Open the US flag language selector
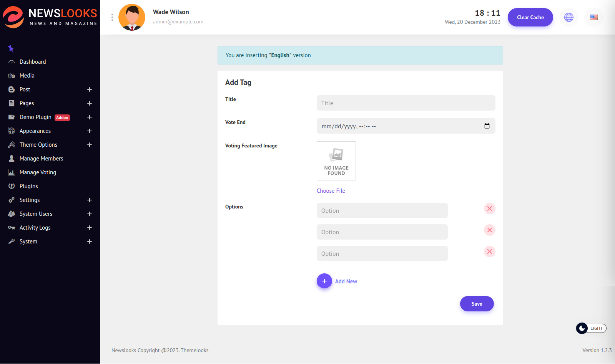The height and width of the screenshot is (364, 615). [x=593, y=17]
